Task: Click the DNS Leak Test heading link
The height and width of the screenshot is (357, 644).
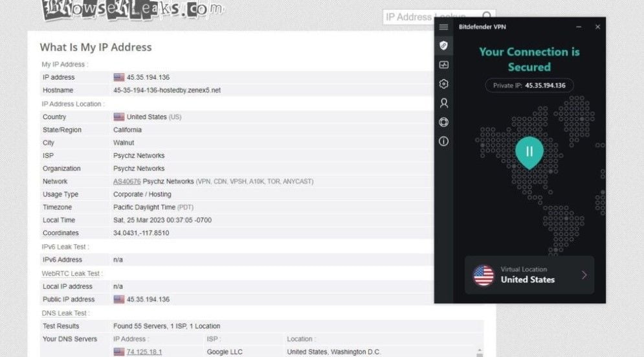Action: [x=65, y=314]
